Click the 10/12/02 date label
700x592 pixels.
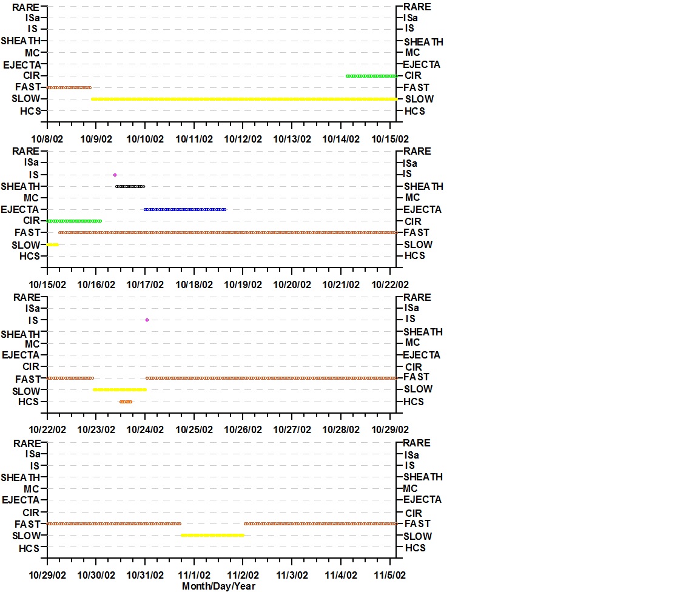tap(243, 139)
